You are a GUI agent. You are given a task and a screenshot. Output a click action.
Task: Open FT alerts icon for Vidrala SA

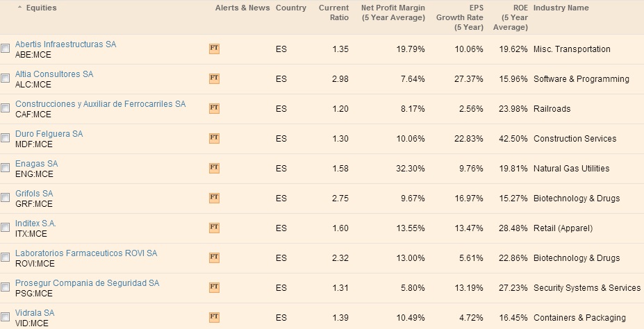[x=214, y=318]
